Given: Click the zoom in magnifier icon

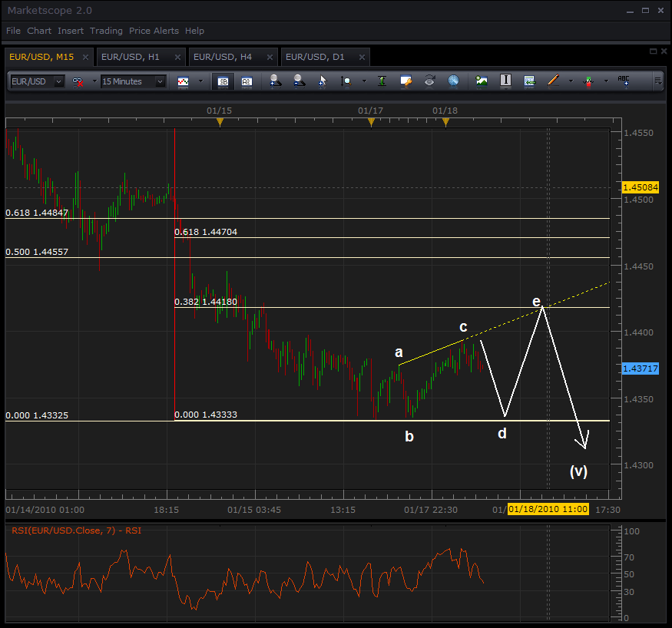Looking at the screenshot, I should tap(275, 81).
